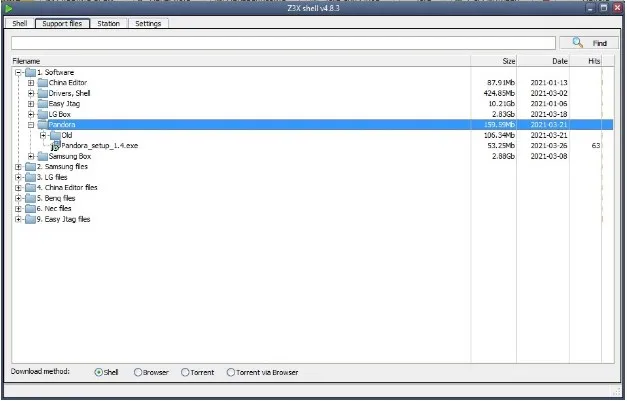Click the 2021-03-02 date of Drivers, Shell
Viewport: 627px width, 401px height.
click(x=549, y=93)
